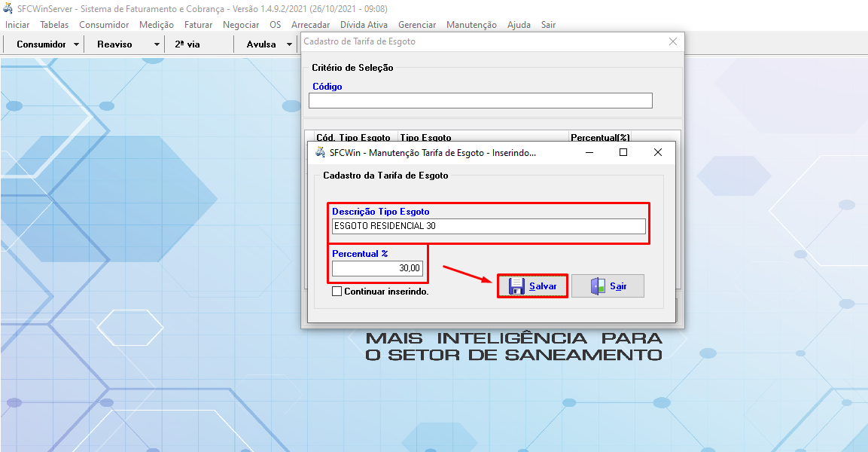Click the Sair door icon in dialog

pos(598,286)
